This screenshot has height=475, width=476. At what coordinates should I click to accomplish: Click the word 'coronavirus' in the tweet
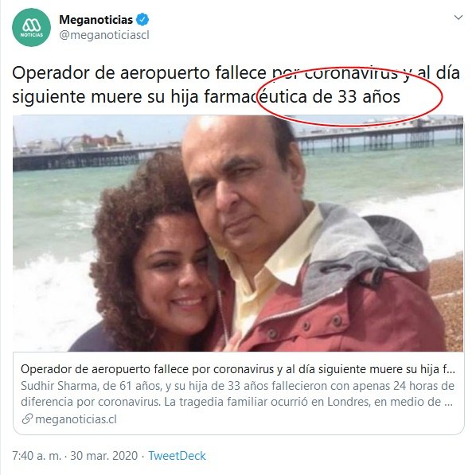click(351, 73)
